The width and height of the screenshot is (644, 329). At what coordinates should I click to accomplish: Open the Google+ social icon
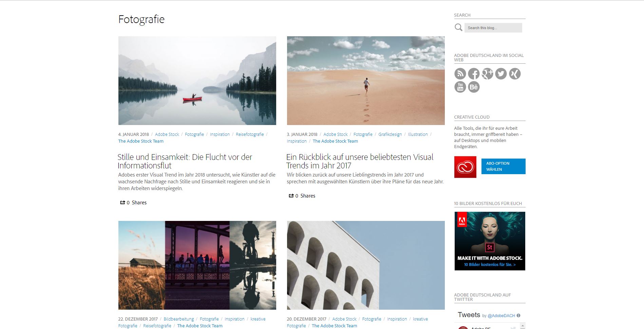pos(487,74)
